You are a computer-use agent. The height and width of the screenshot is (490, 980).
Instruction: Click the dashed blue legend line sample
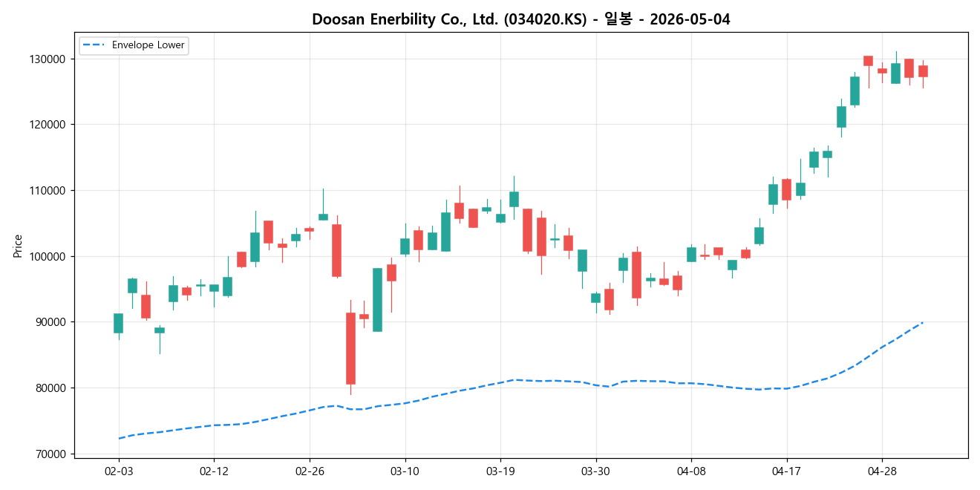click(94, 45)
